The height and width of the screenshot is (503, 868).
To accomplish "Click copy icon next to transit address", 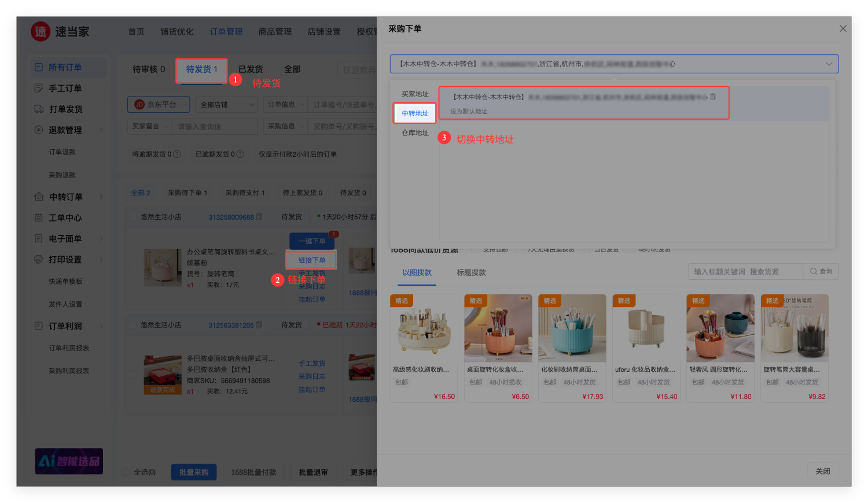I will click(x=713, y=97).
